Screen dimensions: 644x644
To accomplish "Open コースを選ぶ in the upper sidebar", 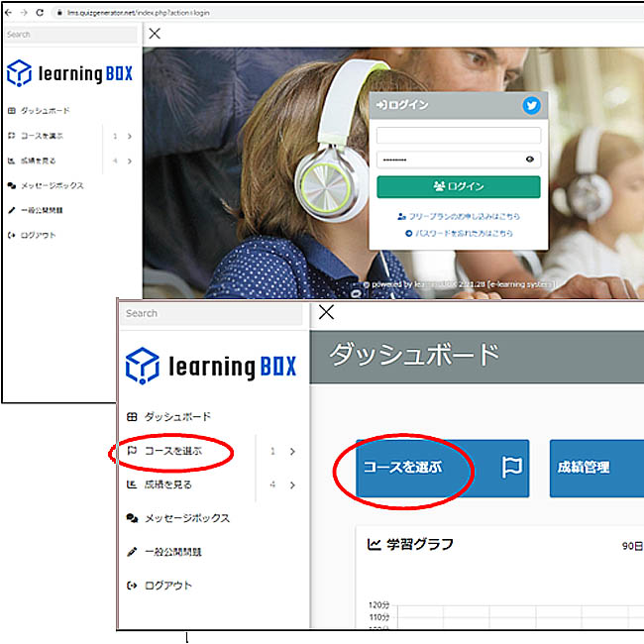I will [x=42, y=136].
